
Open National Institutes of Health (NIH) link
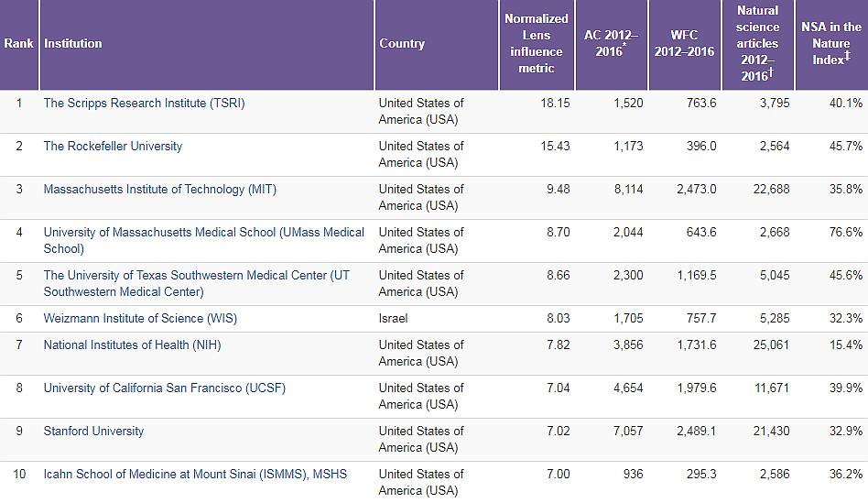[132, 344]
